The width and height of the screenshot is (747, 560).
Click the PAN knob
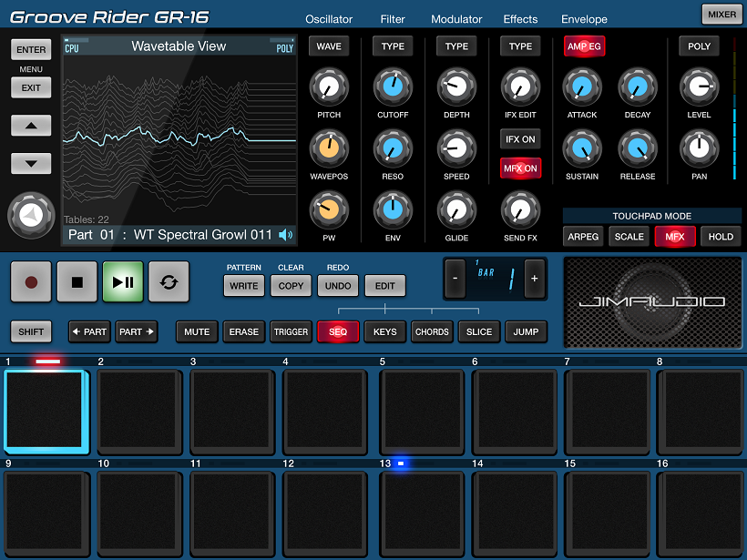[699, 148]
